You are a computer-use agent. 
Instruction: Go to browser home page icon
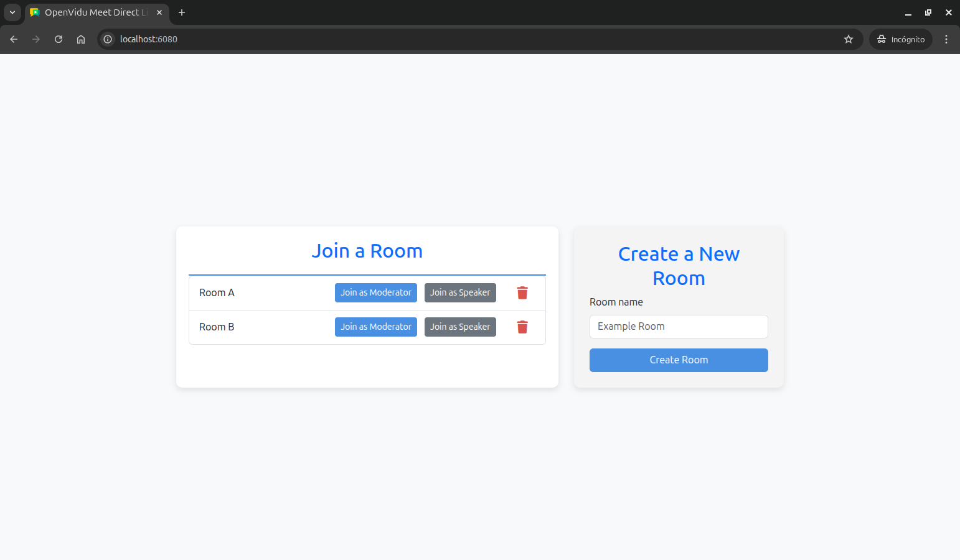coord(81,39)
